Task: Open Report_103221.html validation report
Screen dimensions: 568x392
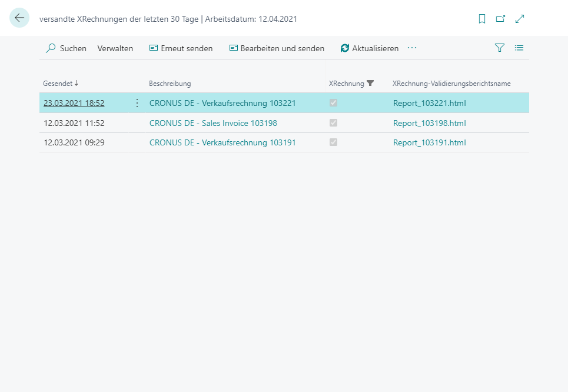Action: [429, 103]
